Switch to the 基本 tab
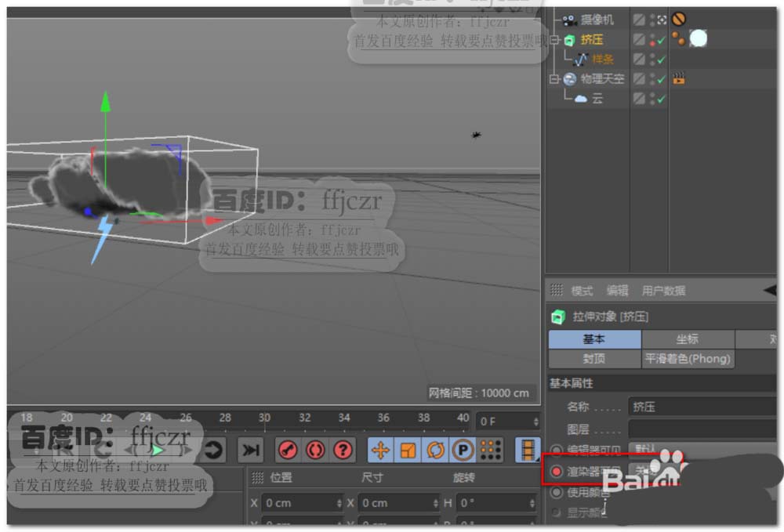 point(594,339)
